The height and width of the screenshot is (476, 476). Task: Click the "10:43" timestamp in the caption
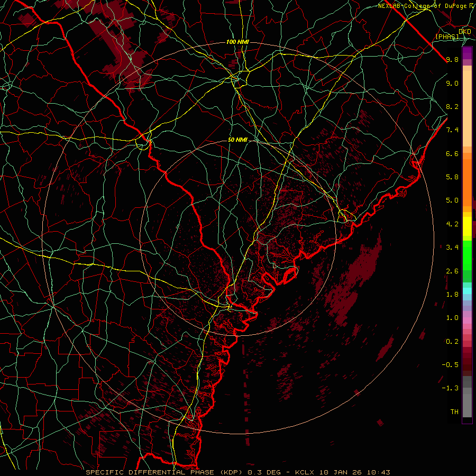click(x=379, y=472)
